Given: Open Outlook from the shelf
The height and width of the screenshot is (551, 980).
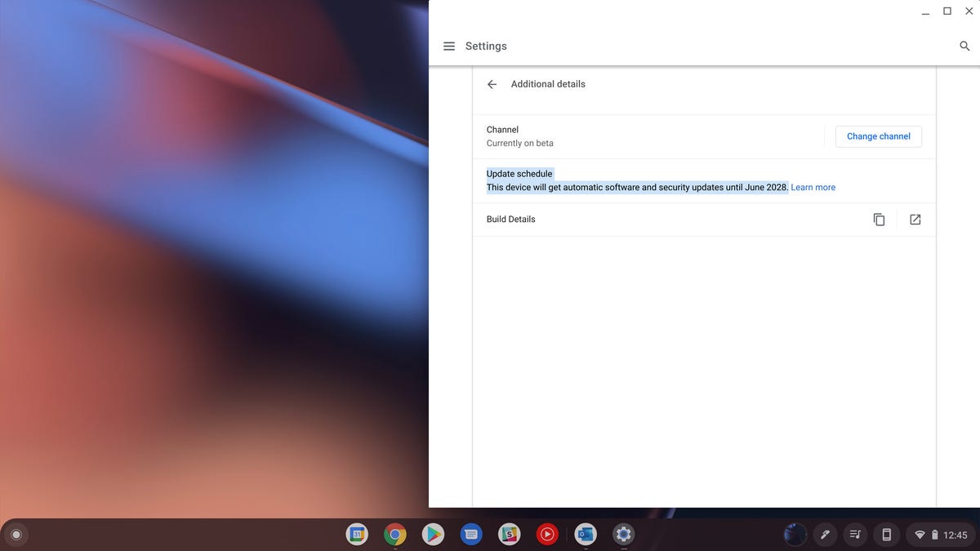Looking at the screenshot, I should click(585, 535).
